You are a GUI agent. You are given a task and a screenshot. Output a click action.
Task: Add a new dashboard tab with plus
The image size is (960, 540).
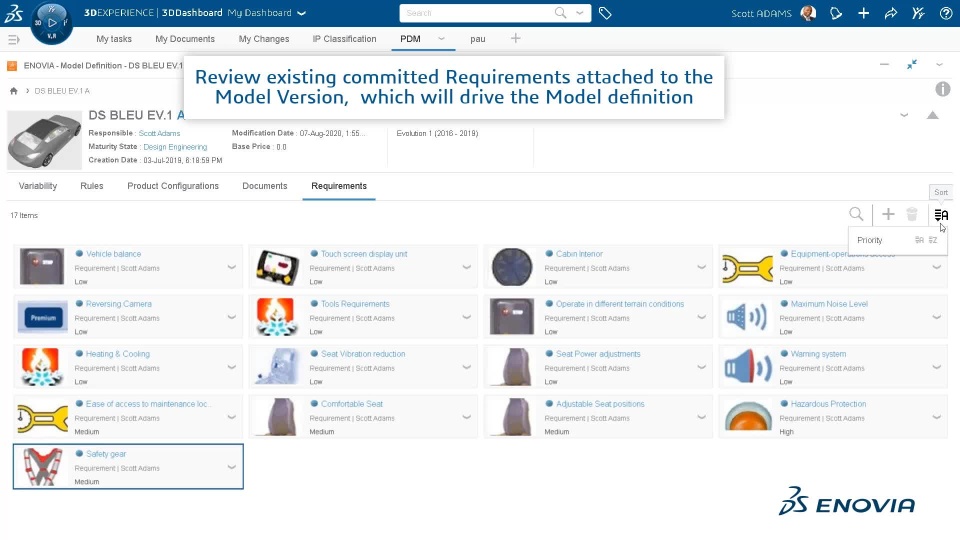point(516,39)
